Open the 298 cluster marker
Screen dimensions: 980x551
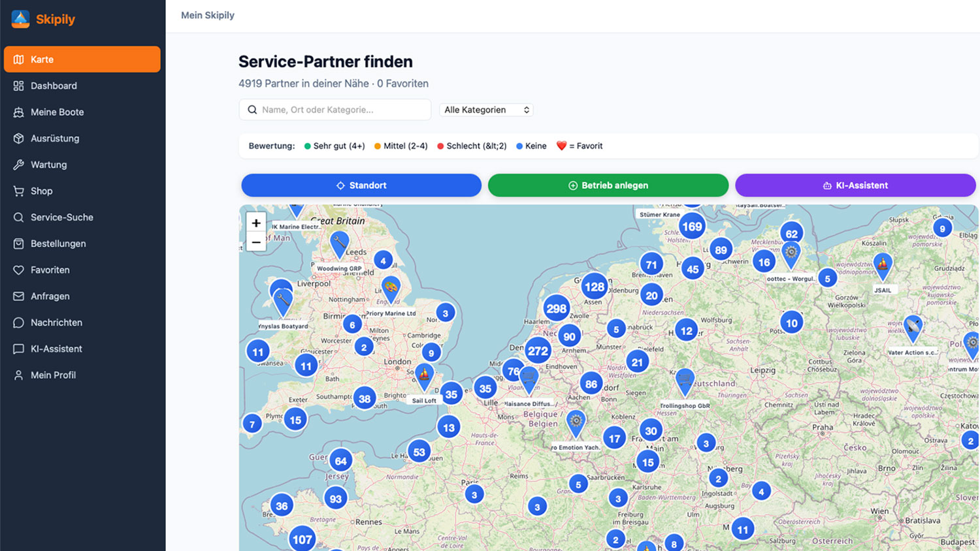[557, 309]
